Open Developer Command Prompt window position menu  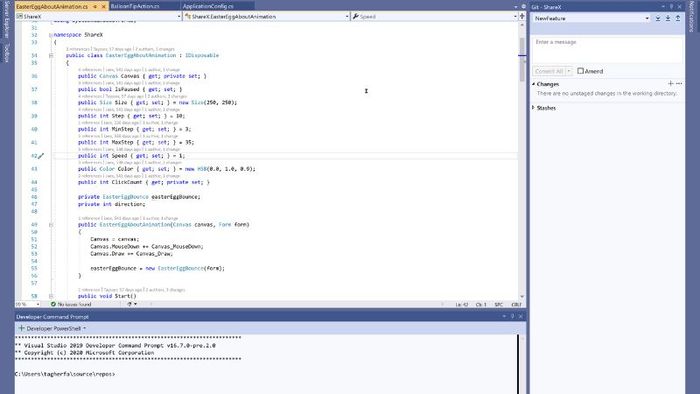click(504, 316)
